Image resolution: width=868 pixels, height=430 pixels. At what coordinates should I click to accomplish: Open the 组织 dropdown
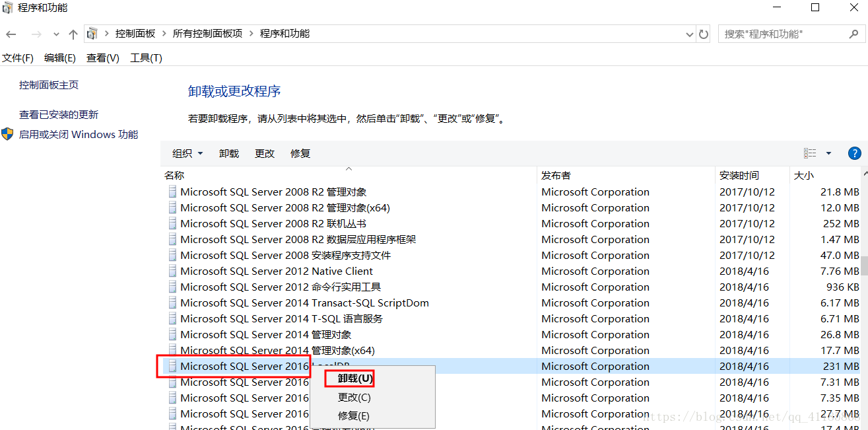(x=187, y=153)
